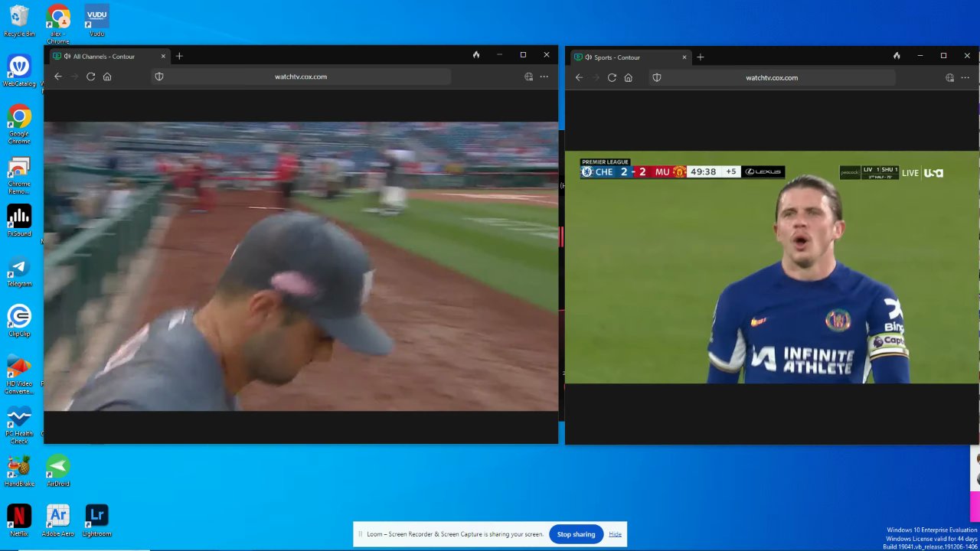Open the Google Chrome desktop icon
Image resolution: width=980 pixels, height=551 pixels.
pos(19,124)
